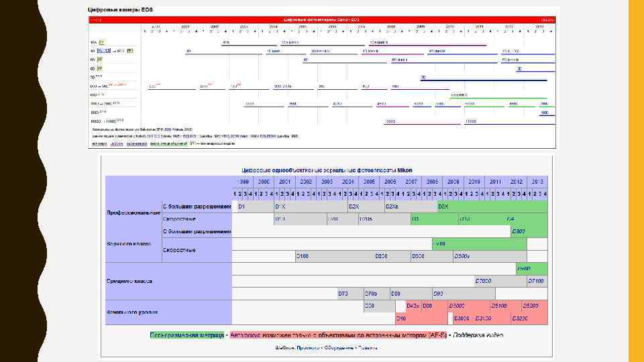Open the D3X full-frame camera link
Screen dimensions: 644x362
tap(443, 206)
